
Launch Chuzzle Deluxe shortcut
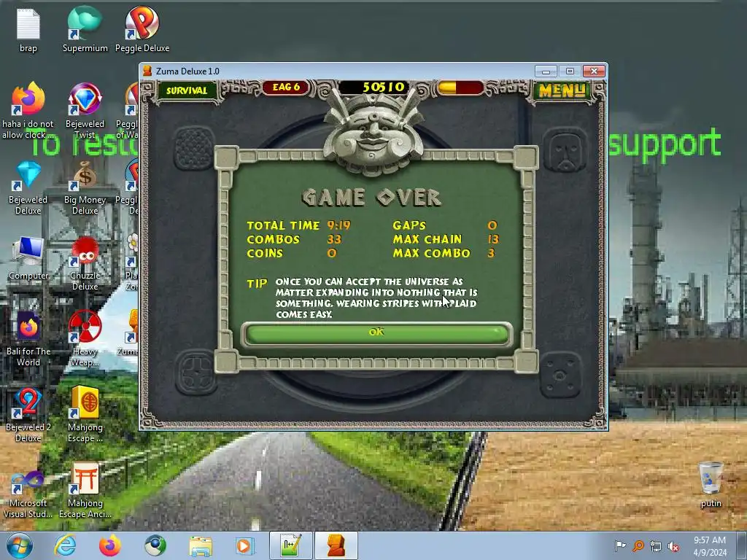pos(85,263)
